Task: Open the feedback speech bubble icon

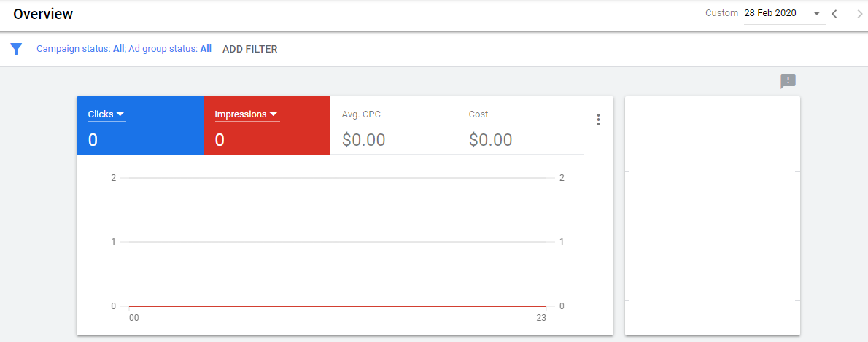Action: (788, 81)
